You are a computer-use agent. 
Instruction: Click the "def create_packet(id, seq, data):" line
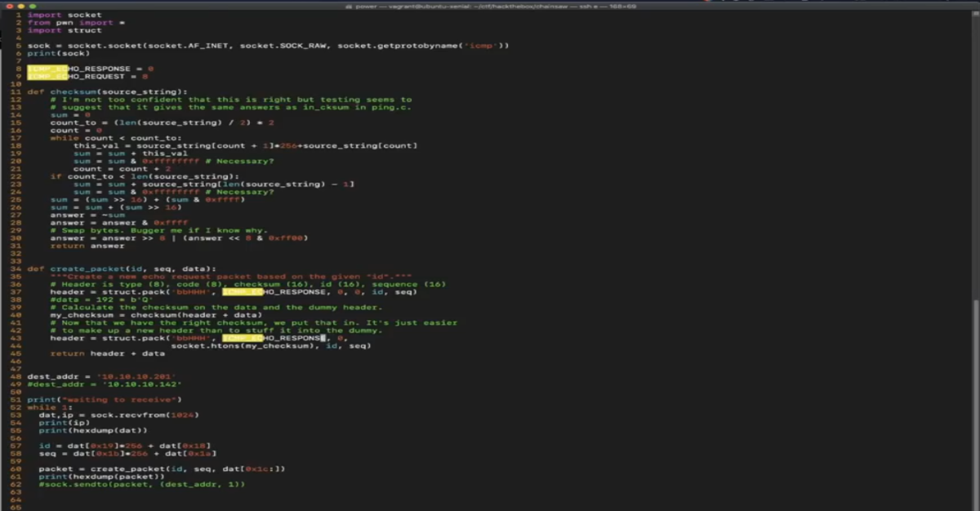pyautogui.click(x=122, y=269)
